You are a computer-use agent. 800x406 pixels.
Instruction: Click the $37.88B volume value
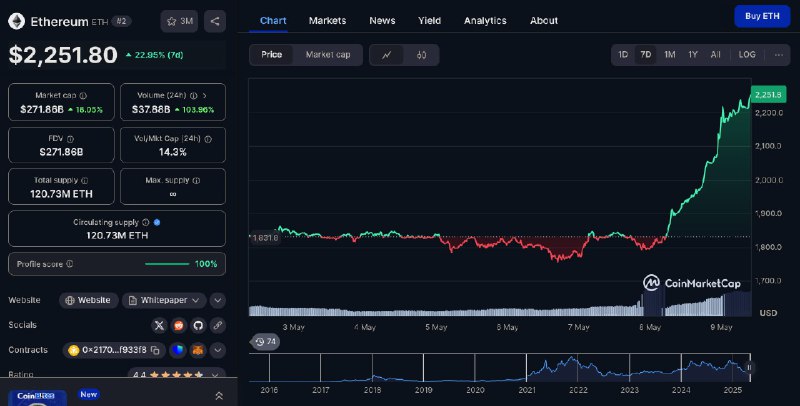pyautogui.click(x=151, y=110)
